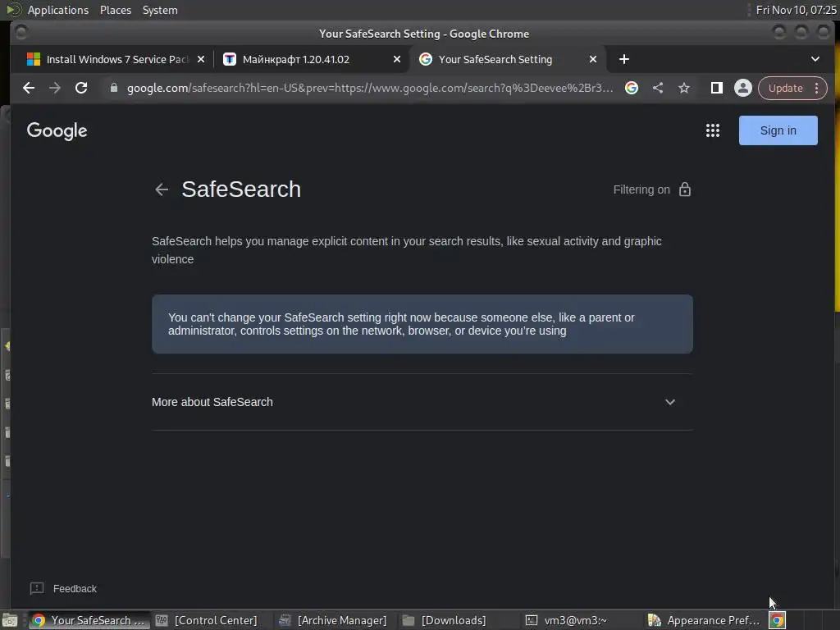The height and width of the screenshot is (630, 840).
Task: Open the Places menu
Action: [115, 10]
